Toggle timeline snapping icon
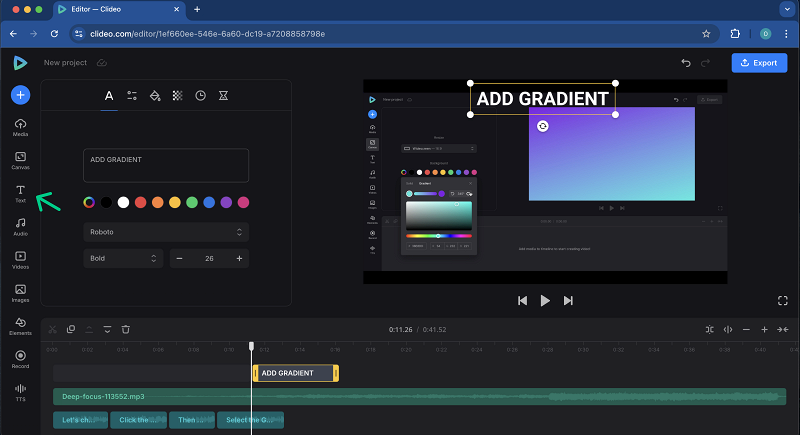Image resolution: width=800 pixels, height=435 pixels. pos(710,329)
